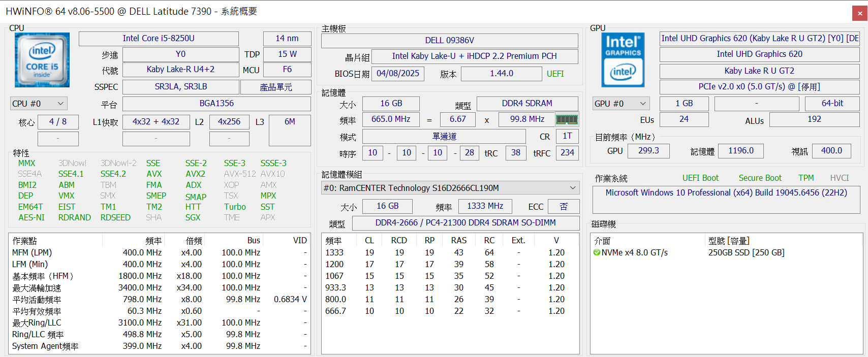Click the Intel Graphics GPU logo

(x=623, y=60)
